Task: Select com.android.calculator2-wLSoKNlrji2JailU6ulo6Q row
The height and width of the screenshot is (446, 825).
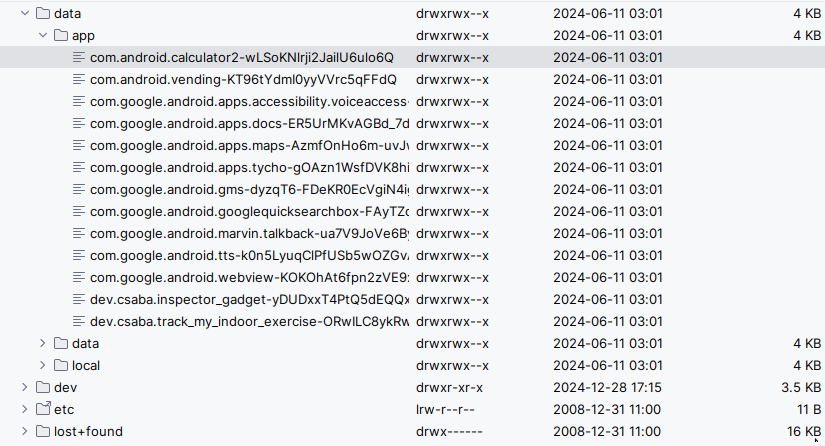Action: (x=412, y=57)
